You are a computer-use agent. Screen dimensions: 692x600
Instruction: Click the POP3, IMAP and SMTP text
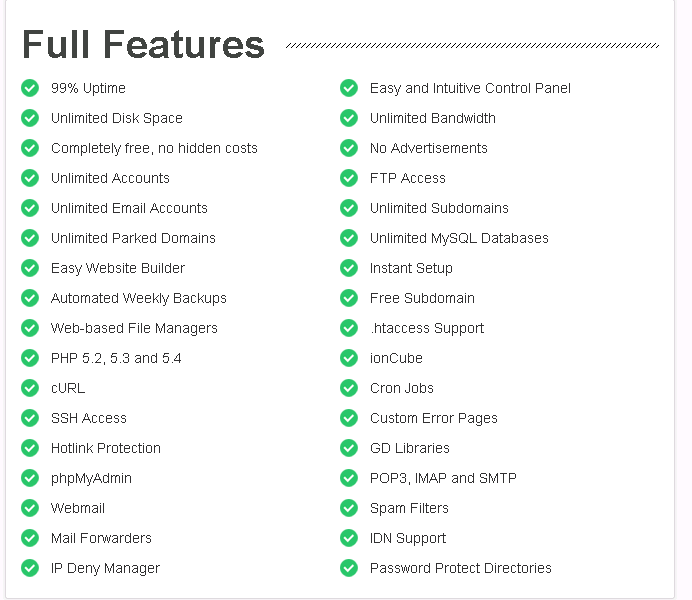(x=443, y=478)
